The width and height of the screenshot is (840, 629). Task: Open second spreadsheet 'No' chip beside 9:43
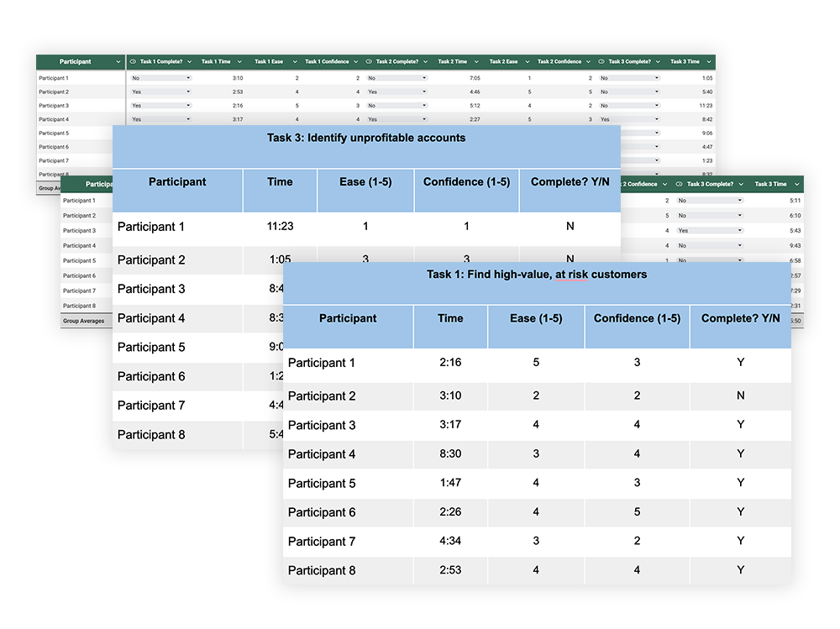[x=710, y=245]
